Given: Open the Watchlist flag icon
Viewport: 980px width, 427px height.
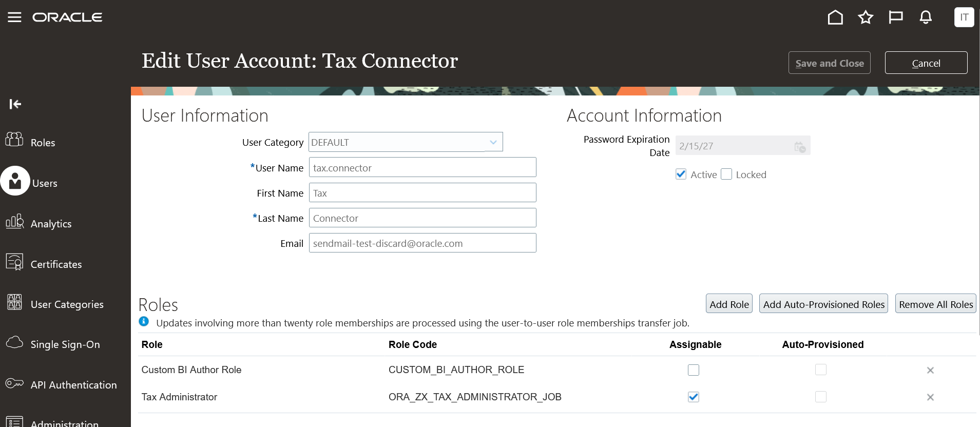Looking at the screenshot, I should point(896,17).
